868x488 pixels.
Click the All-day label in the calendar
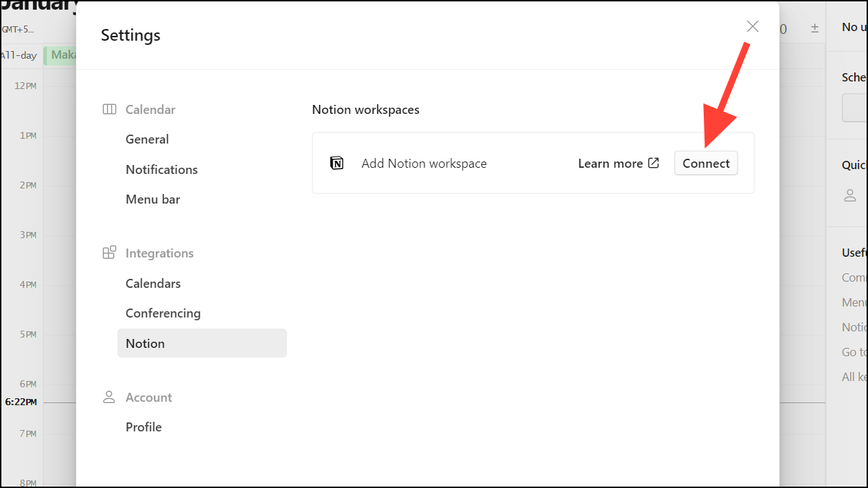pos(19,55)
